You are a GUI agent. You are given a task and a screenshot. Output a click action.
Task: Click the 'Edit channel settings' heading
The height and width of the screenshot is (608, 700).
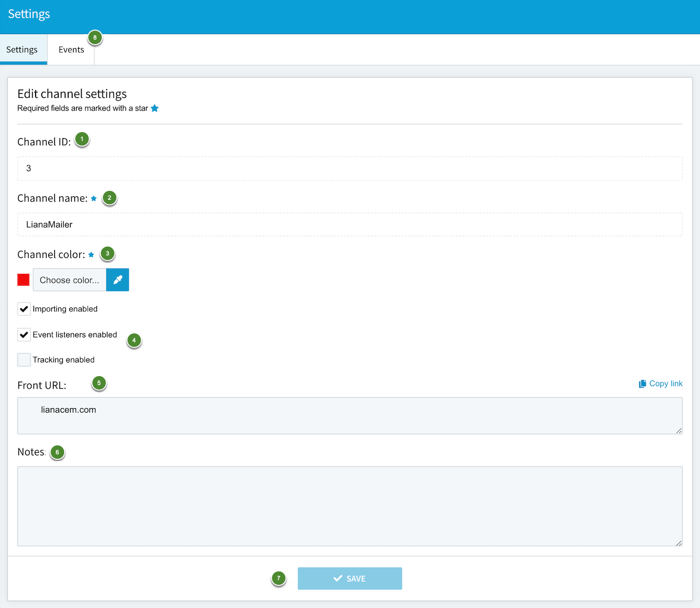[72, 94]
